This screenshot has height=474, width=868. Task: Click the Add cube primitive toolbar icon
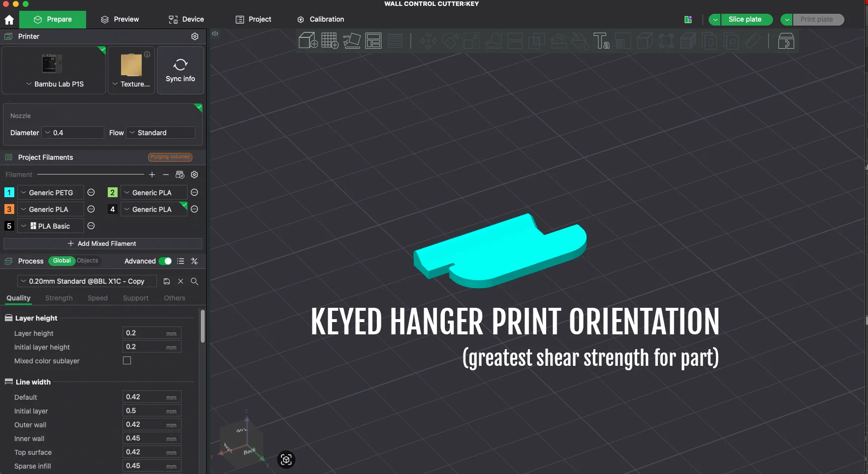(x=308, y=41)
